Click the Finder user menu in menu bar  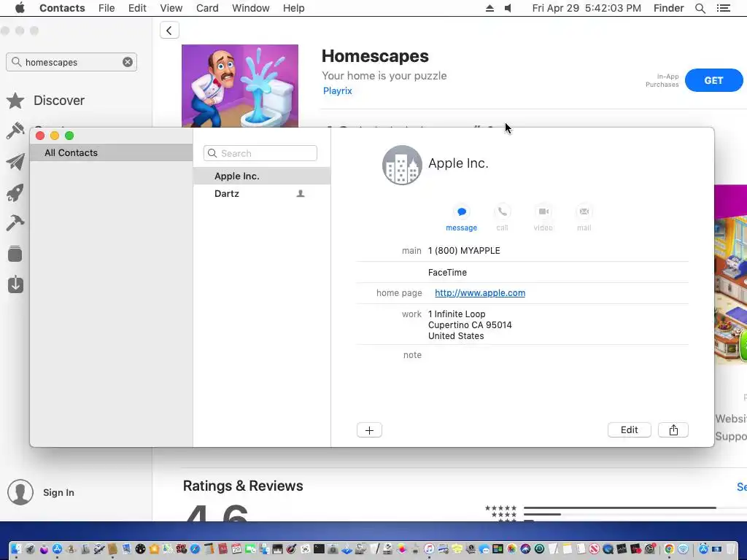click(668, 8)
